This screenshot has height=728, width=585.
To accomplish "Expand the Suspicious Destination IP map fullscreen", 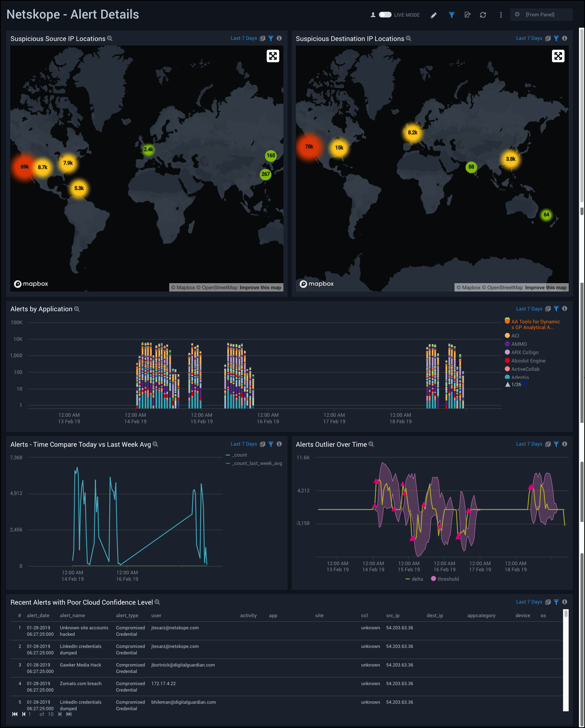I will coord(558,56).
